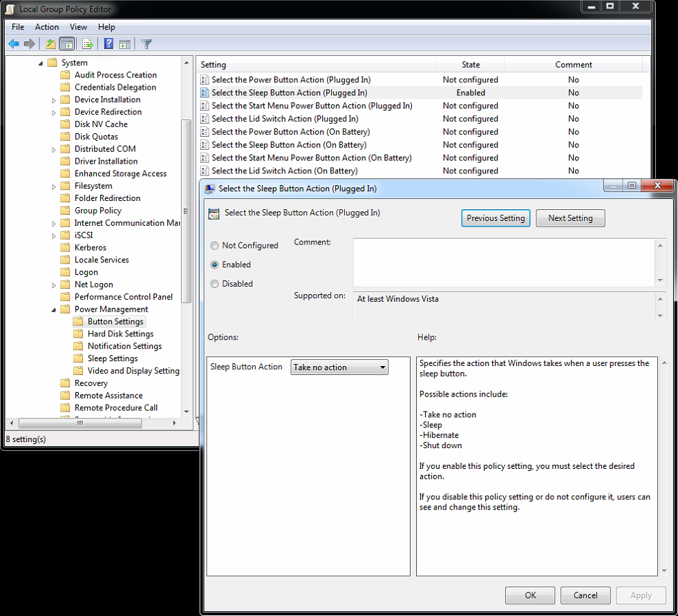The width and height of the screenshot is (678, 616).
Task: Click the Up One Level folder icon
Action: [50, 44]
